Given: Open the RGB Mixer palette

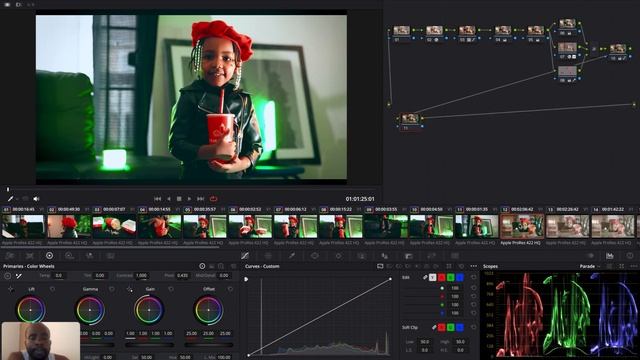Looking at the screenshot, I should (x=89, y=256).
